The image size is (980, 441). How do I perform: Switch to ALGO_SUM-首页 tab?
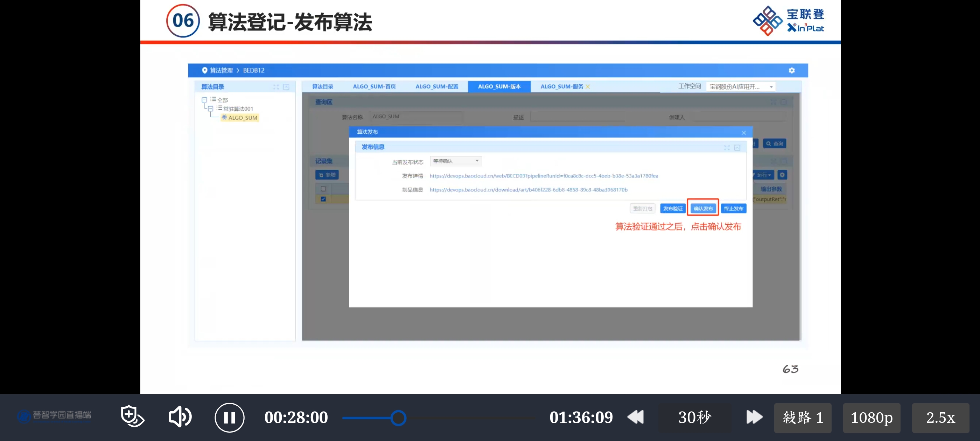[374, 87]
